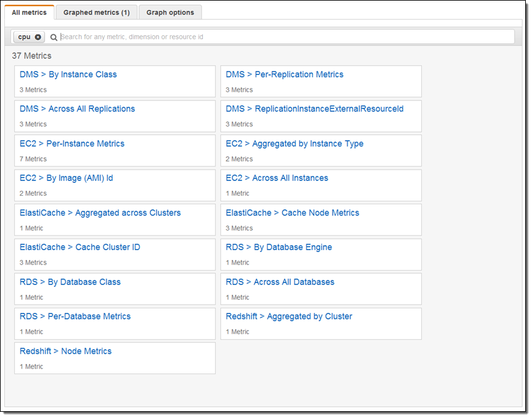The image size is (532, 418).
Task: Select DMS Across All Replications
Action: [77, 109]
